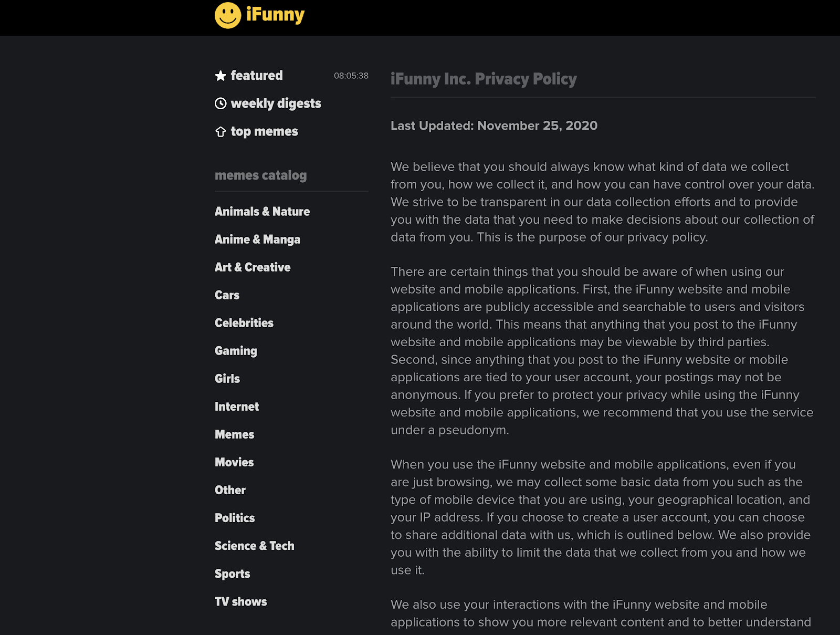
Task: Click the top memes arrow icon
Action: (x=220, y=131)
